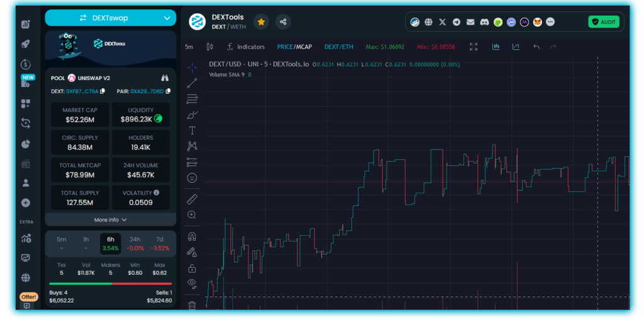Image resolution: width=644 pixels, height=319 pixels.
Task: Open the forecast/position measurement tool
Action: pos(192,162)
